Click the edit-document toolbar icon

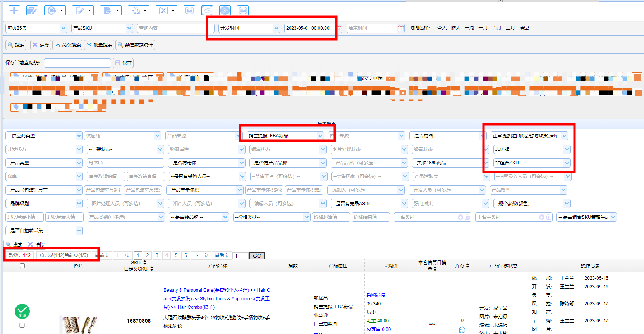(x=32, y=10)
